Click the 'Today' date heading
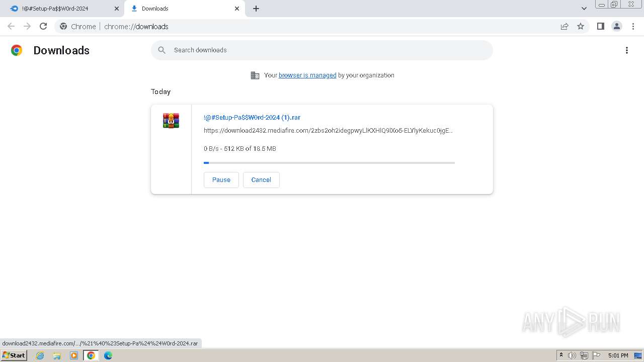 (161, 92)
